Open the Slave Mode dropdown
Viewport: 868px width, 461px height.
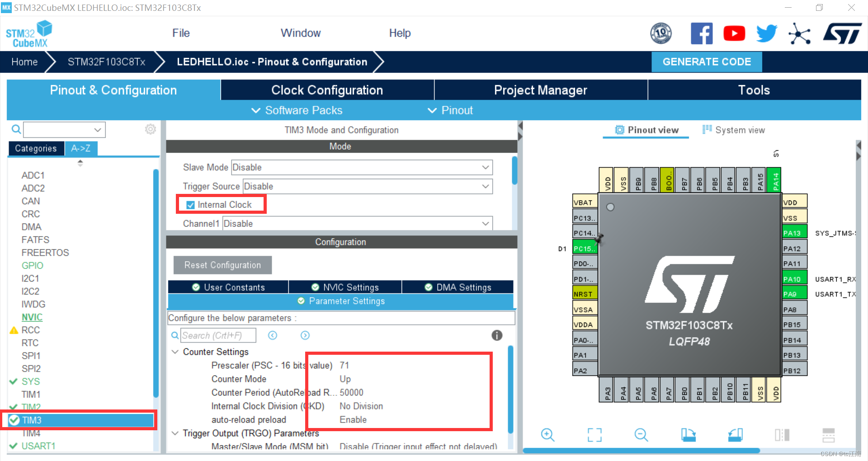click(x=362, y=167)
